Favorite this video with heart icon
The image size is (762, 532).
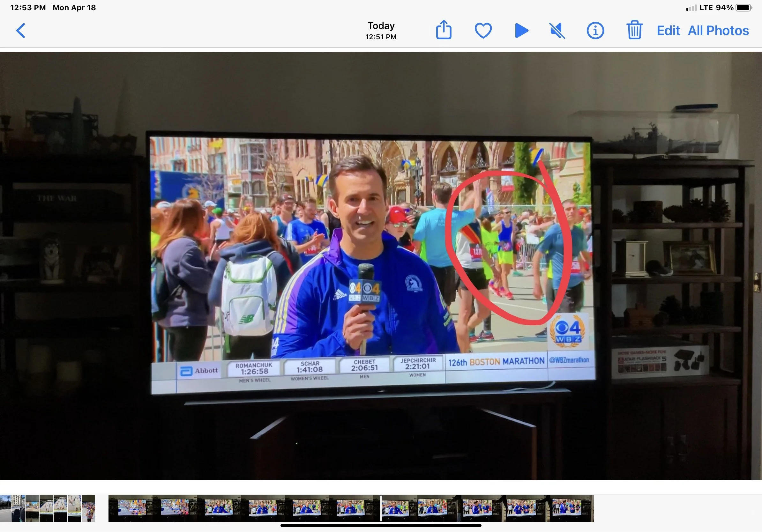483,31
